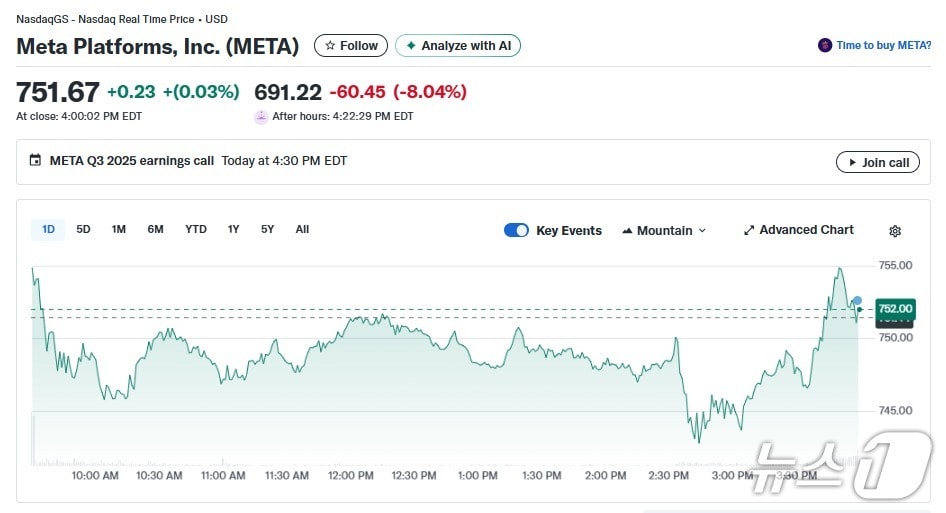This screenshot has width=946, height=513.
Task: Show the YTD chart range
Action: coord(196,229)
